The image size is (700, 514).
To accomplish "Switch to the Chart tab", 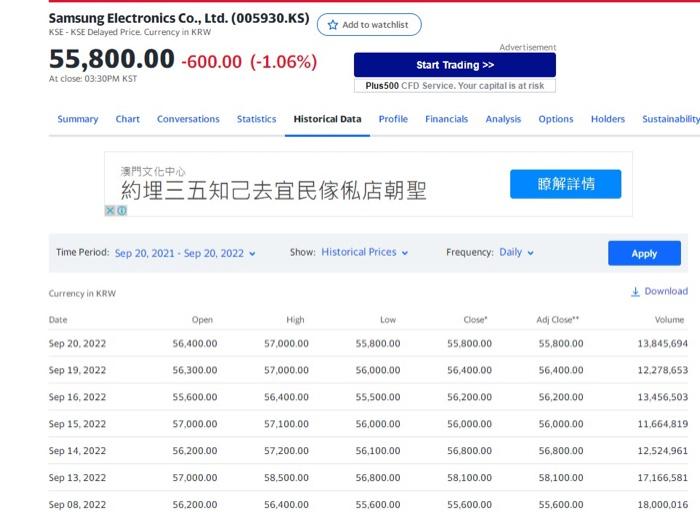I will (x=128, y=119).
